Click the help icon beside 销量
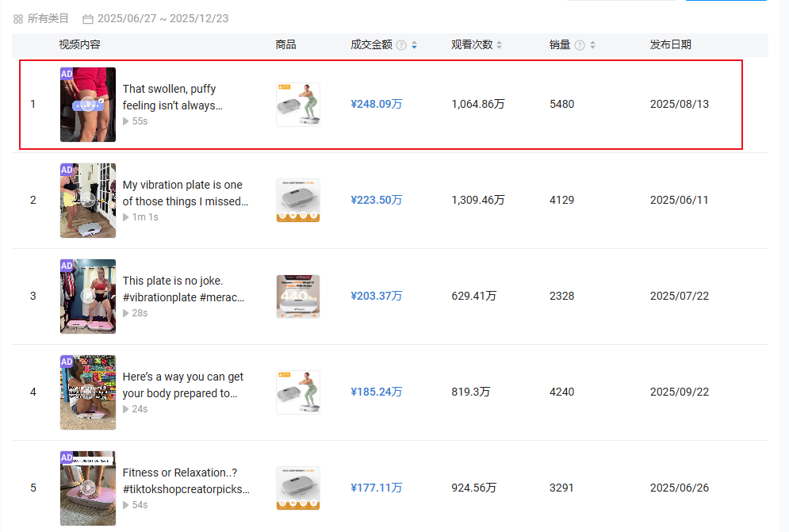This screenshot has height=532, width=789. pos(580,45)
